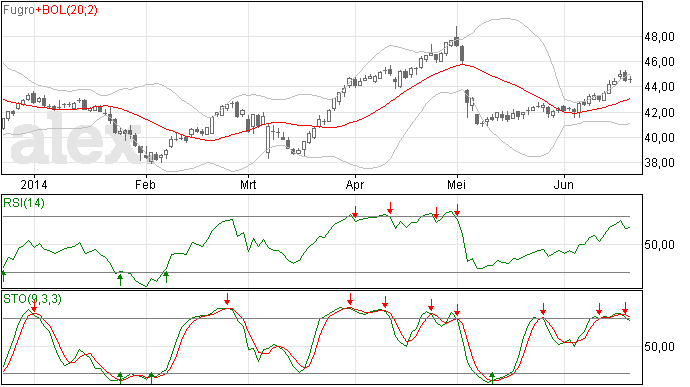Click the green RSI buy arrow after Feb
The height and width of the screenshot is (387, 690).
tap(166, 277)
